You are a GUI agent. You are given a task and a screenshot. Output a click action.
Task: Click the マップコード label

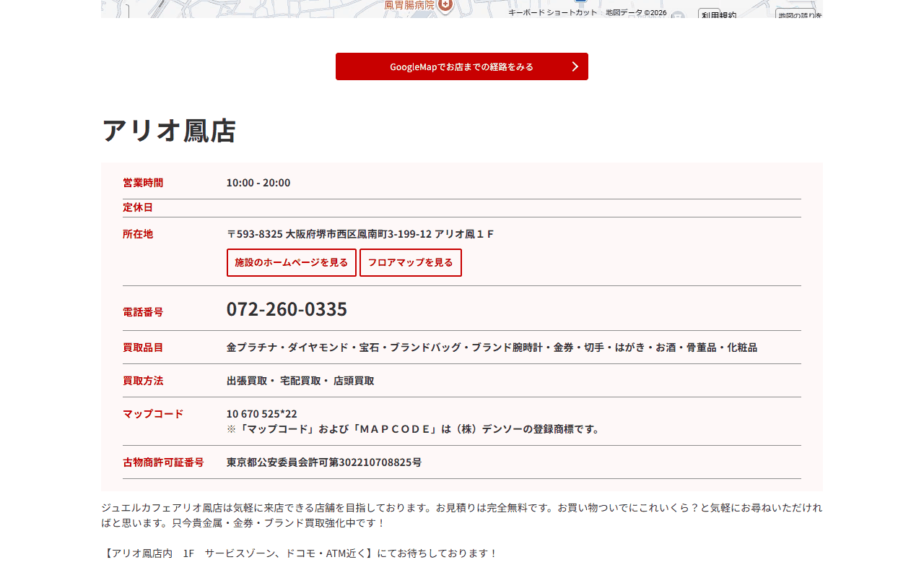coord(153,414)
